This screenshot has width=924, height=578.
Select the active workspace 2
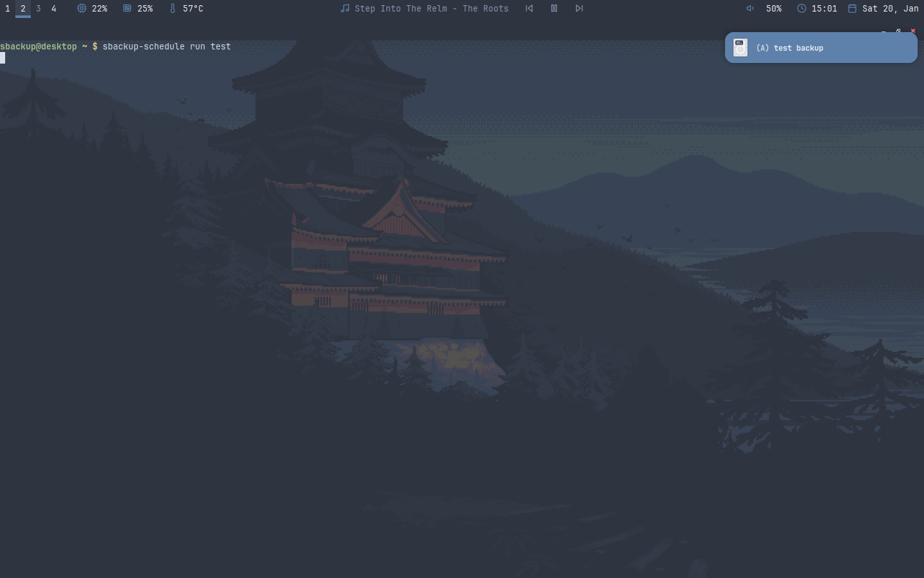click(x=23, y=8)
